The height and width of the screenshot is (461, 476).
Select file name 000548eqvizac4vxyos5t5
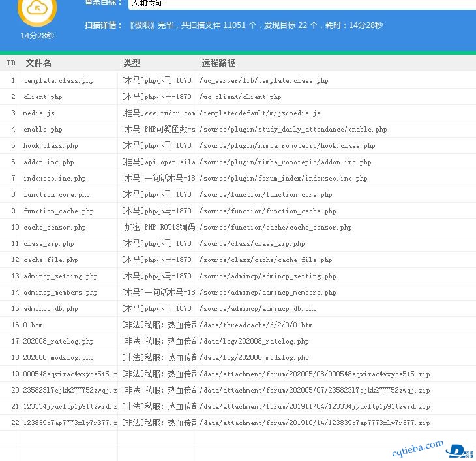tap(70, 374)
